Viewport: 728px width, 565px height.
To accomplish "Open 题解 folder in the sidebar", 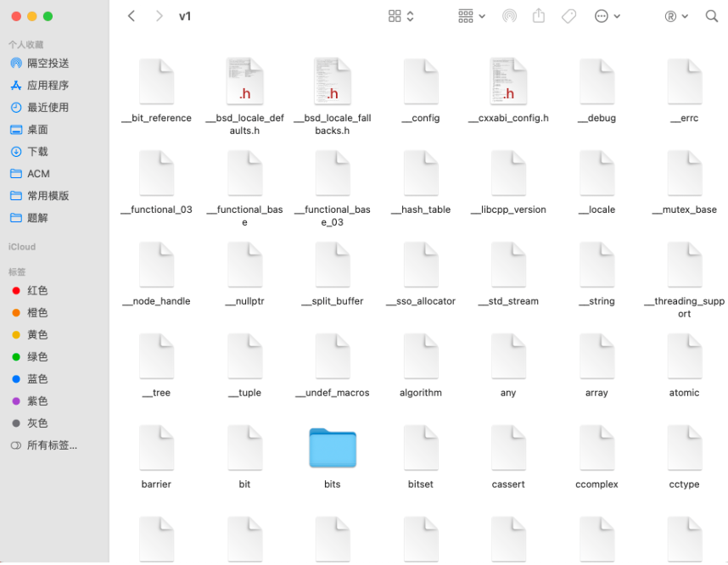I will [x=29, y=218].
